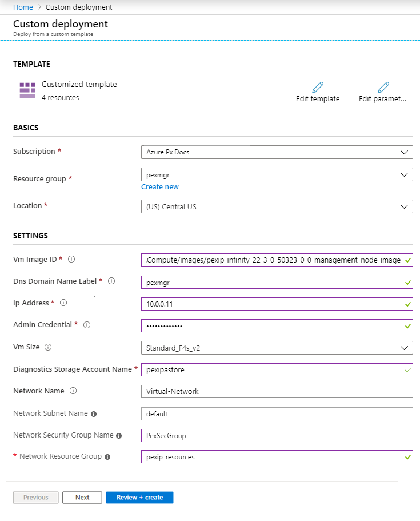Click info icon beside Network Security Group Name
The image size is (420, 521).
coord(119,436)
